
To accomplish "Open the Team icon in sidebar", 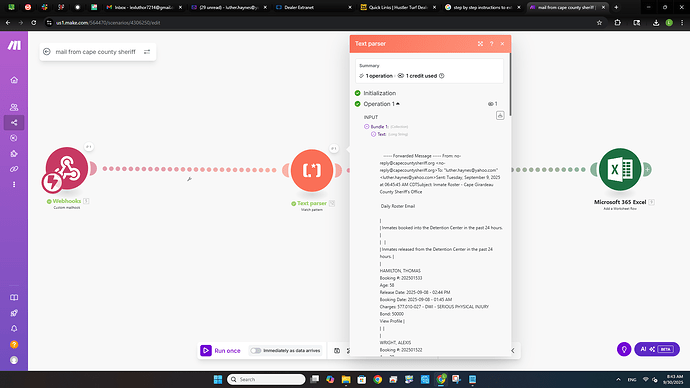I will coord(14,107).
